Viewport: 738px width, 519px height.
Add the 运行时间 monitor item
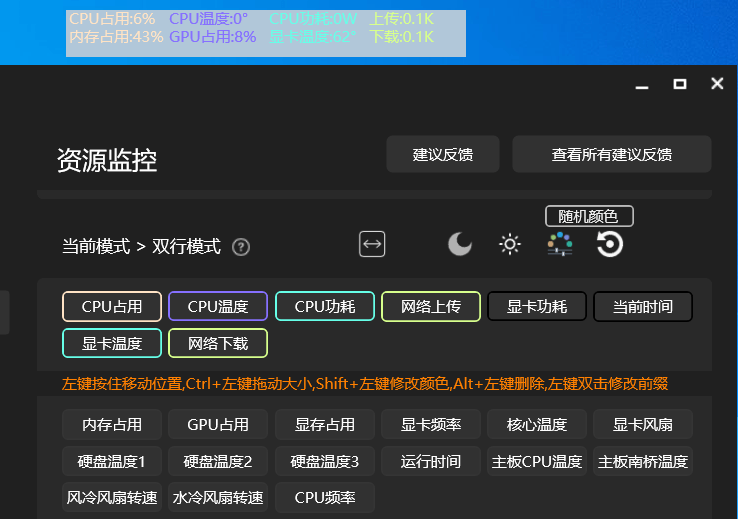[431, 461]
